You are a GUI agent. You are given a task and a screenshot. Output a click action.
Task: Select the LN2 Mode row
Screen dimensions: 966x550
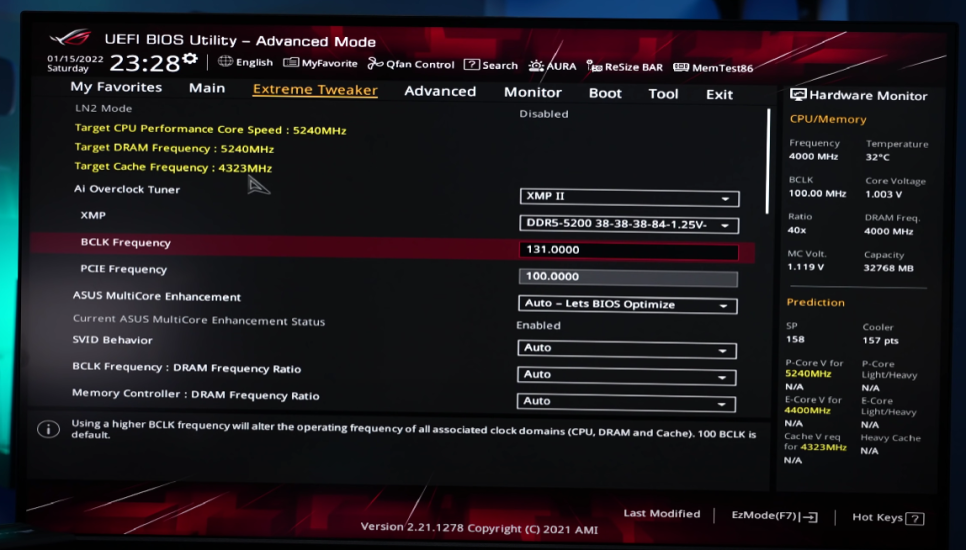tap(104, 108)
